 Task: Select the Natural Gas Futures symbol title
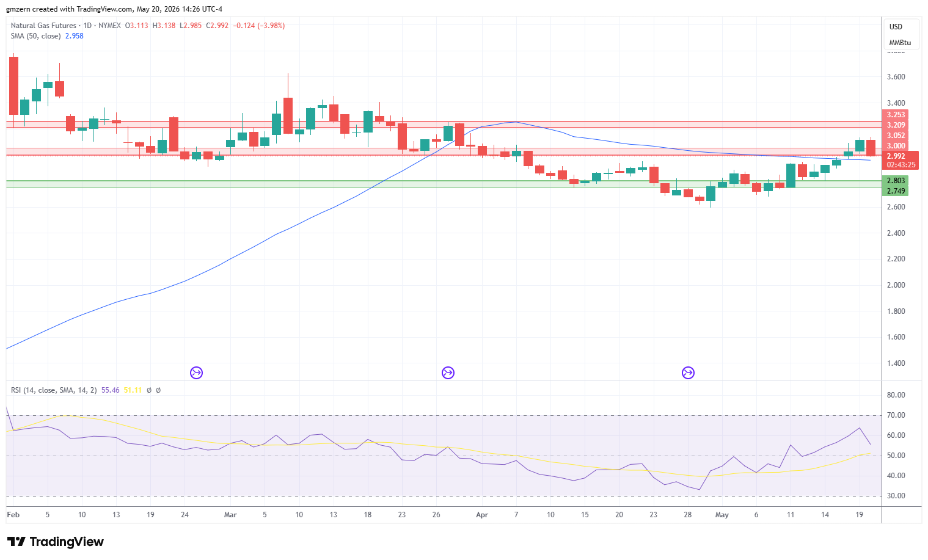point(43,26)
